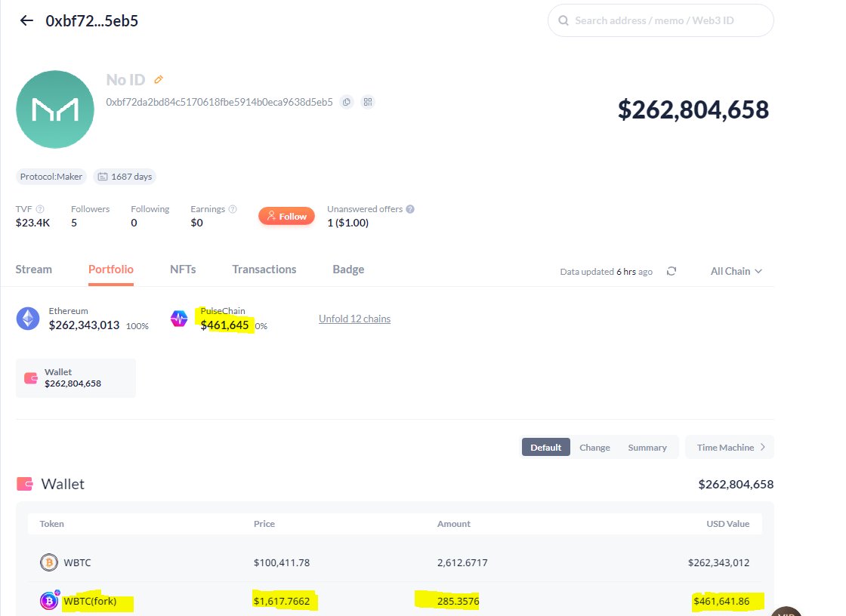Click the PulseChain chain logo
The height and width of the screenshot is (616, 846).
point(179,319)
